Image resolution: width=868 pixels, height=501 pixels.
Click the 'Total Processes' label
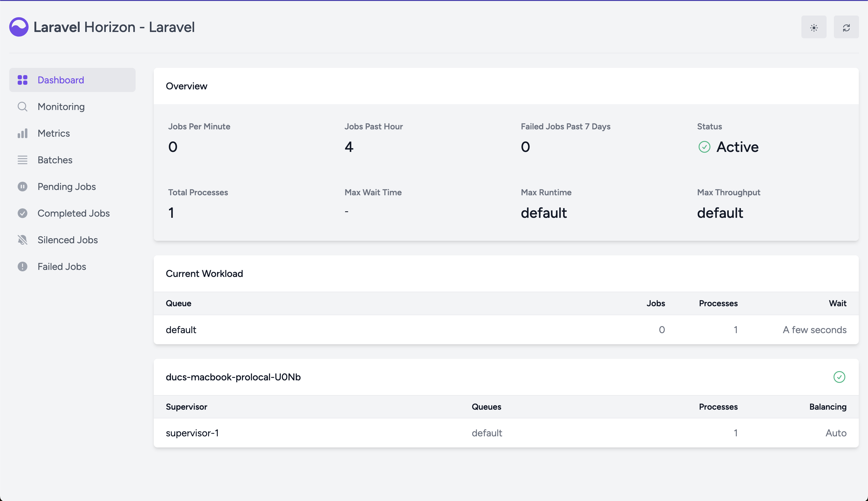coord(198,192)
